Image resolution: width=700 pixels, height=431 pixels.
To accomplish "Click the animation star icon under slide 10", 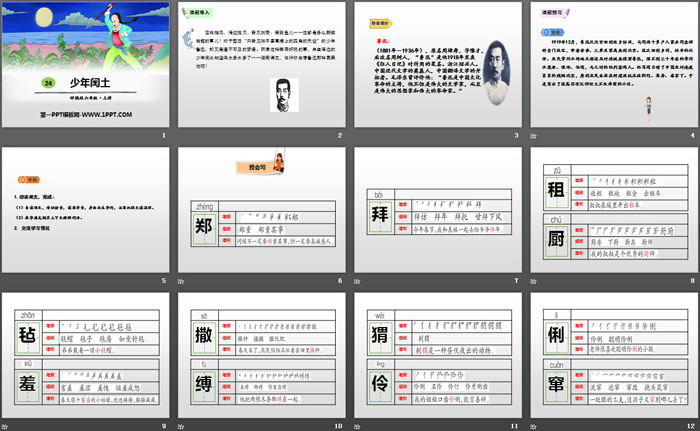I will pyautogui.click(x=181, y=427).
